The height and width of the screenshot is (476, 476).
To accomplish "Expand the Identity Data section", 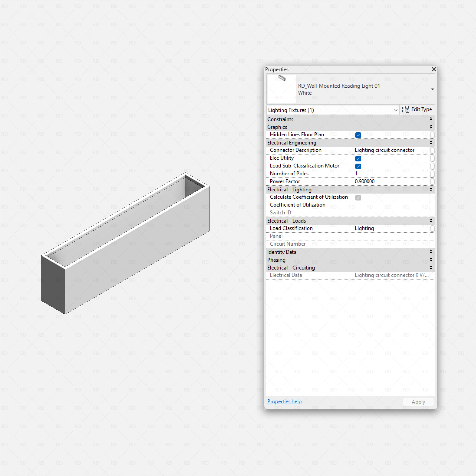I will point(431,252).
